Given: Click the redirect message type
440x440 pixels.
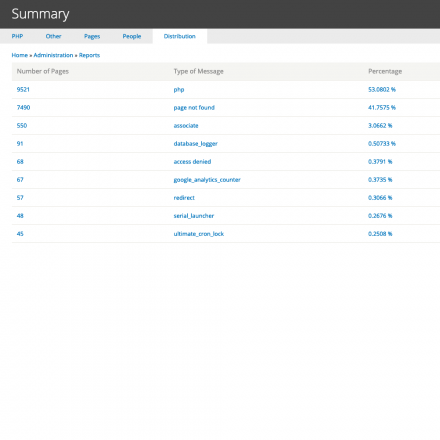Looking at the screenshot, I should (184, 198).
